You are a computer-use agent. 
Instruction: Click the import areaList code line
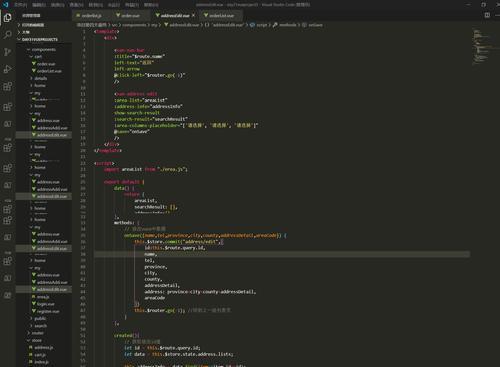click(x=146, y=169)
